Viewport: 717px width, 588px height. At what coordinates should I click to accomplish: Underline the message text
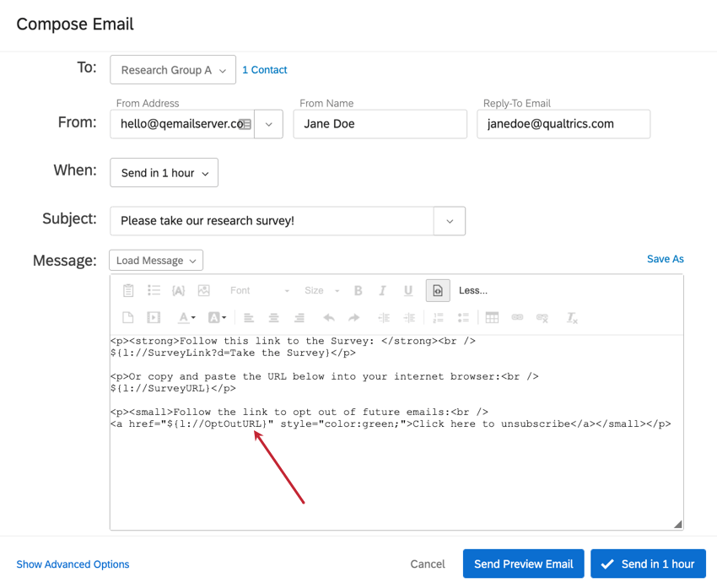point(408,289)
